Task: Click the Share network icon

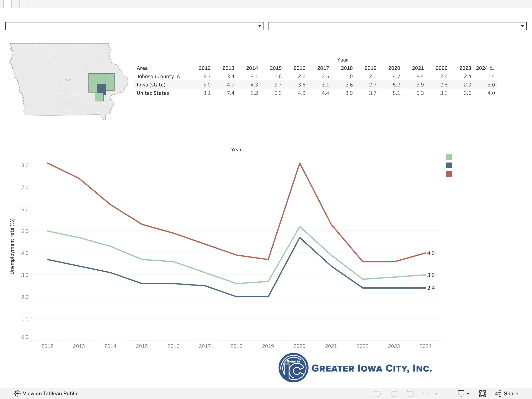Action: coord(498,393)
